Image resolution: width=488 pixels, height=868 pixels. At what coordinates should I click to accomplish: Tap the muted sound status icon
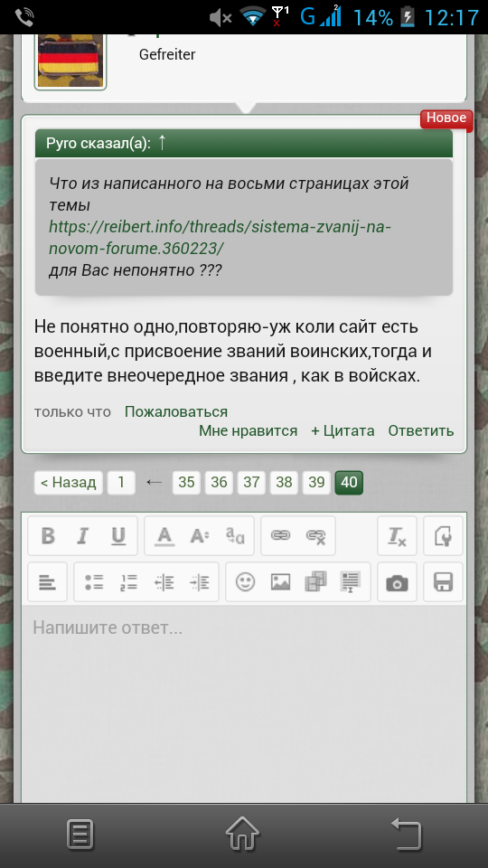(221, 18)
